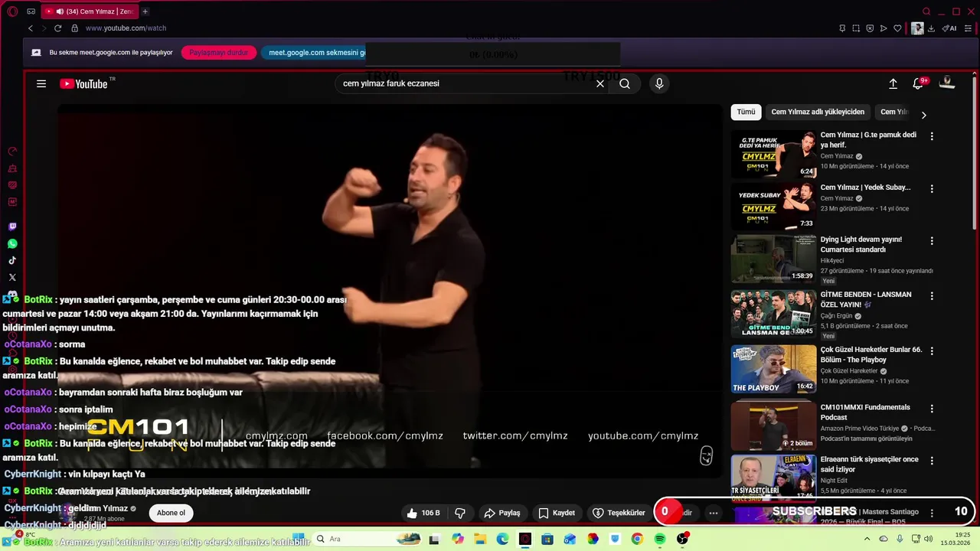Open YouTube create/upload icon

coord(893,84)
